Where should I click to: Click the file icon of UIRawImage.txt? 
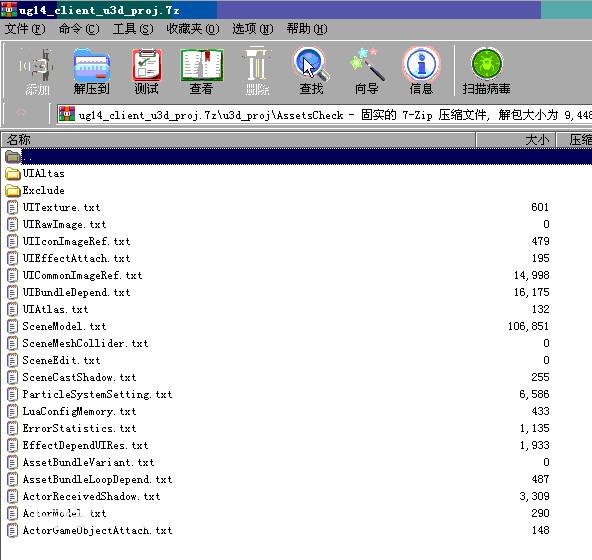12,224
